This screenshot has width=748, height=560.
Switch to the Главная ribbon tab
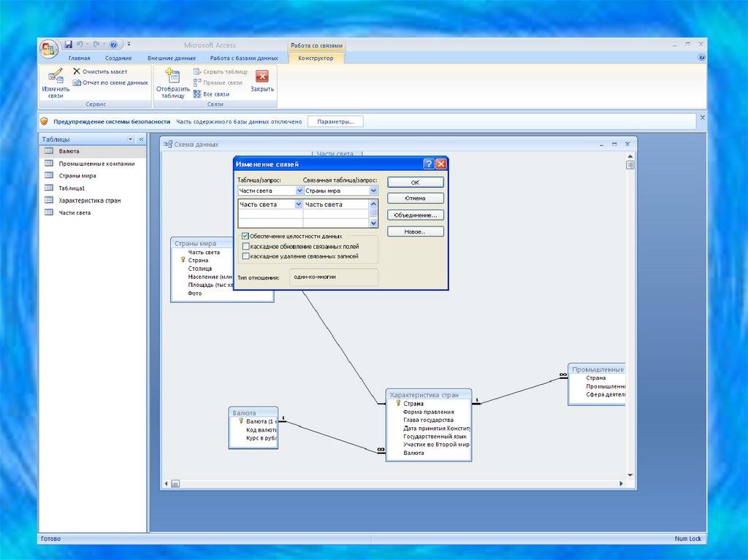pos(79,58)
